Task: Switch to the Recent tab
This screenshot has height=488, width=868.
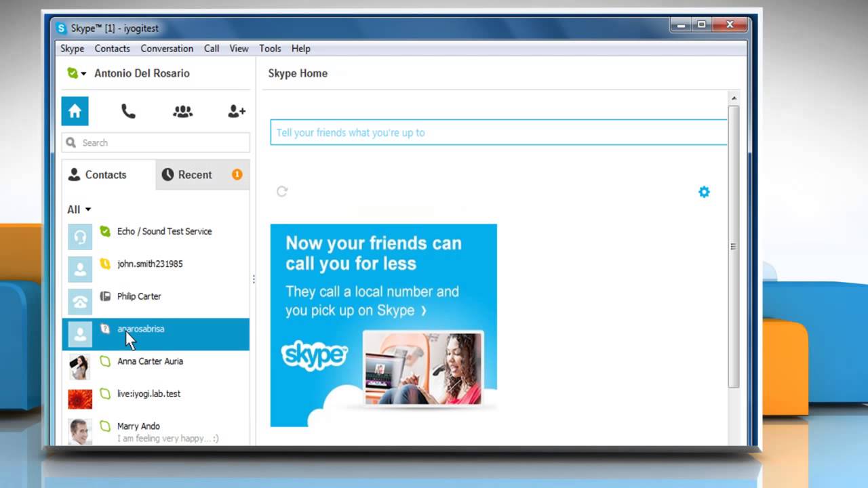Action: coord(203,174)
